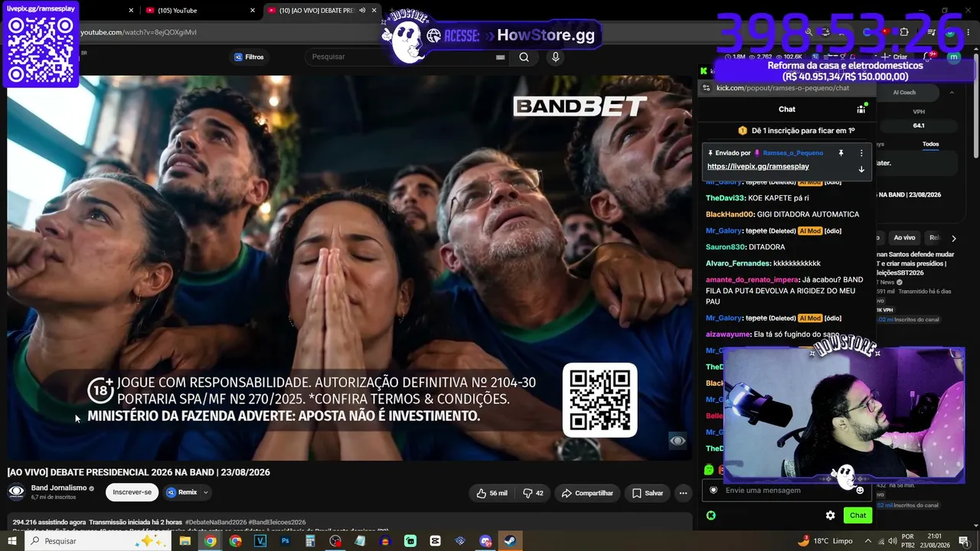The width and height of the screenshot is (980, 551).
Task: Click the green Kick icon below chat input
Action: coord(710,515)
